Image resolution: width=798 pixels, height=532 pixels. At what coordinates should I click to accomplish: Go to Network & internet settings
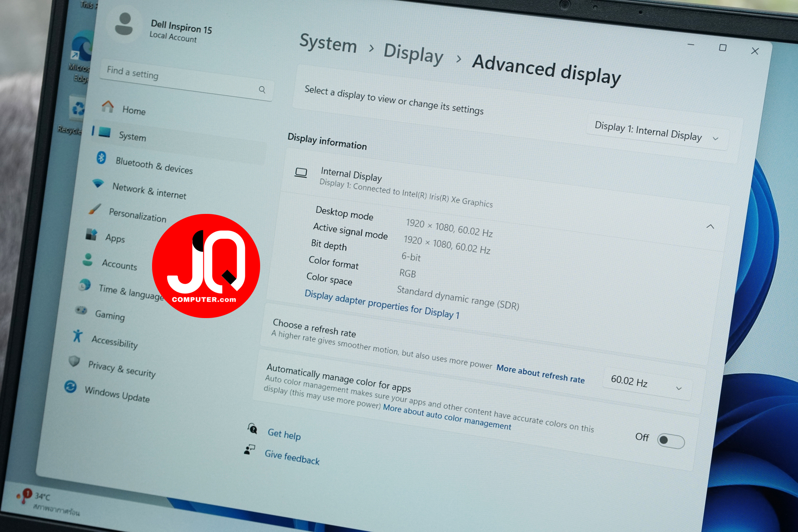click(149, 191)
